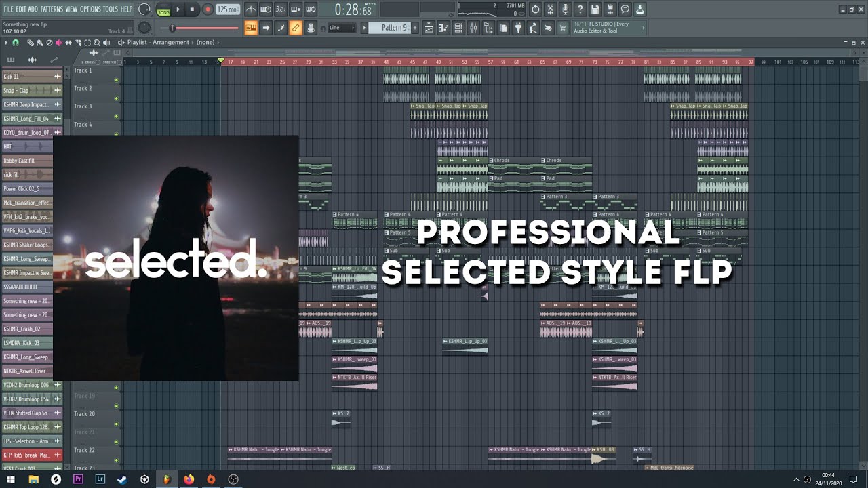Click the one-click audio recording microphone icon
The height and width of the screenshot is (488, 868).
click(x=566, y=9)
